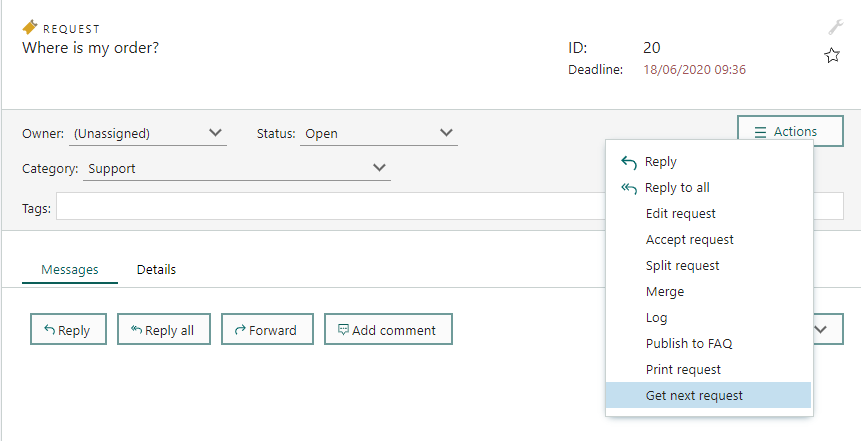
Task: Switch to the Details tab
Action: (x=156, y=270)
